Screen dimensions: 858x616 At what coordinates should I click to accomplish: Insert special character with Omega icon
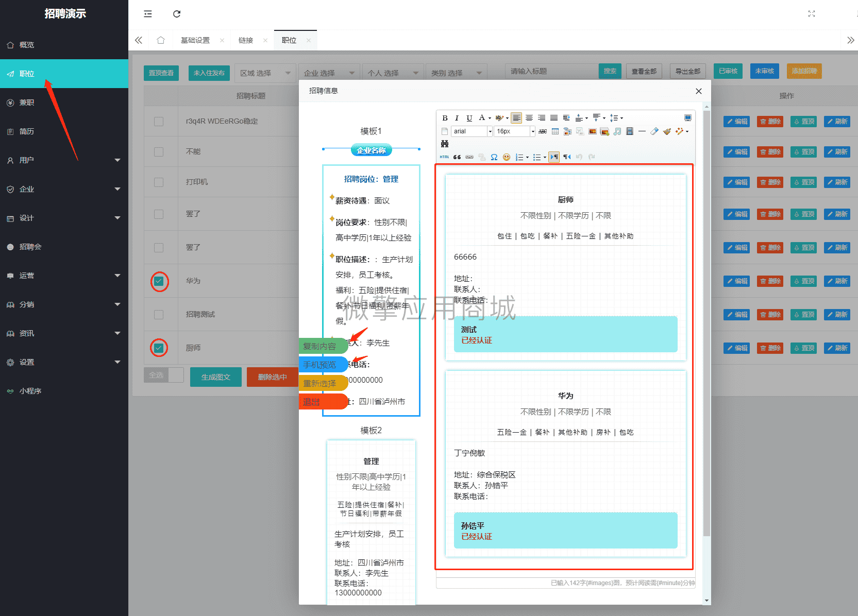[x=494, y=157]
